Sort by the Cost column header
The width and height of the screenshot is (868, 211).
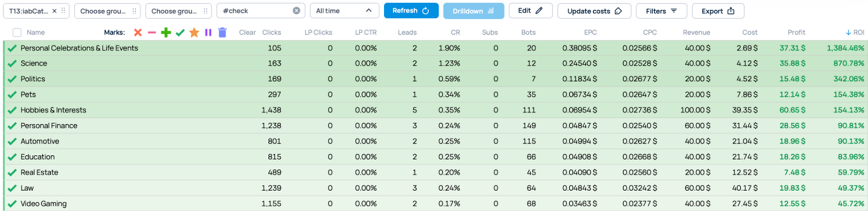pos(750,33)
